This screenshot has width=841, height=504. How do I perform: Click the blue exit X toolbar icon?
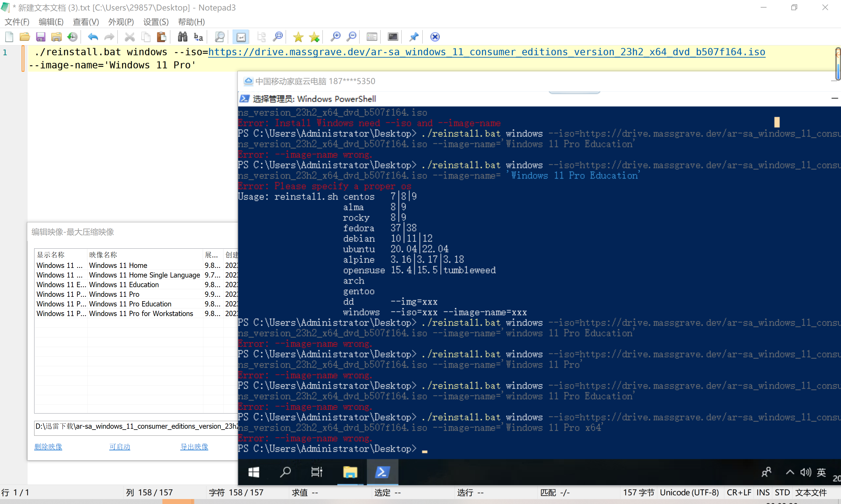click(x=435, y=37)
